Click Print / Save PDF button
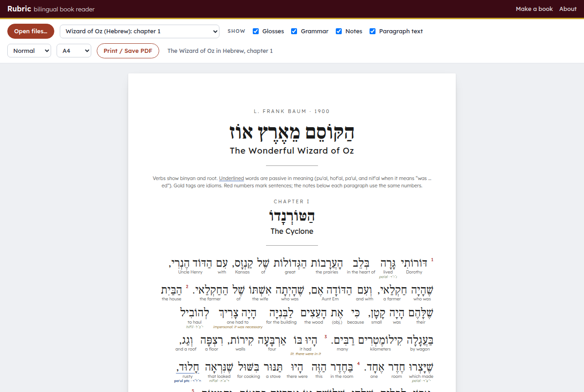 tap(128, 51)
